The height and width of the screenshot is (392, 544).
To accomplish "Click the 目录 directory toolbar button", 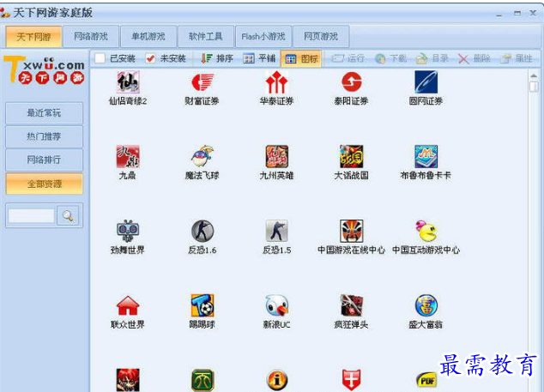I will tap(432, 58).
